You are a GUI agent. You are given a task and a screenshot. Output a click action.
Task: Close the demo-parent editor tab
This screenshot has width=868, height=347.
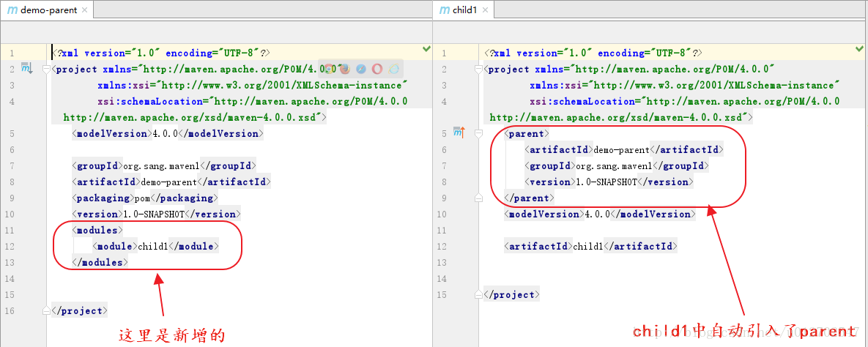pyautogui.click(x=83, y=10)
